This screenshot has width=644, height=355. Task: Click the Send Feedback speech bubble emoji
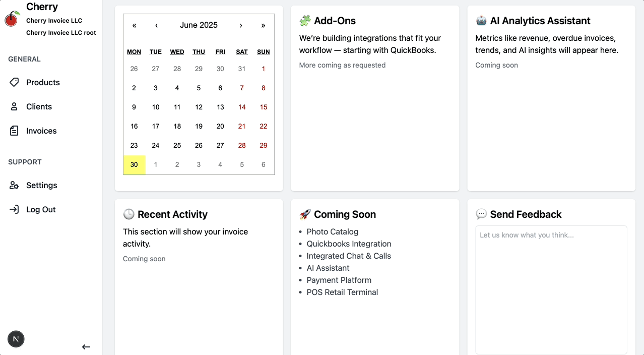[481, 214]
